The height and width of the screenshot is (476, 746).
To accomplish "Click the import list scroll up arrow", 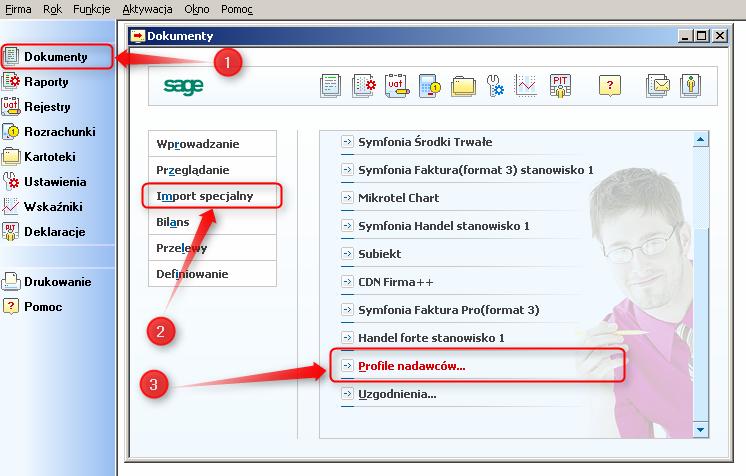I will (x=700, y=139).
